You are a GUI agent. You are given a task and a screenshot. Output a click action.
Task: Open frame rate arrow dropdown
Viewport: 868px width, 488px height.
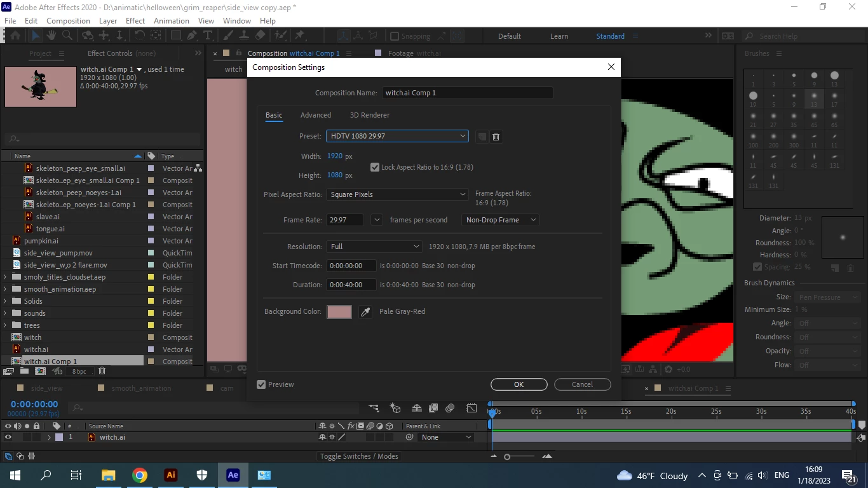pos(377,220)
